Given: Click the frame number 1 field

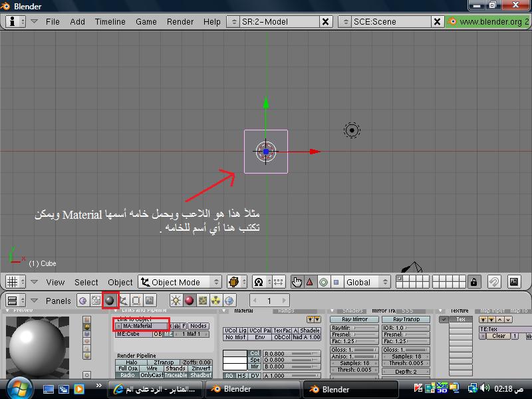Looking at the screenshot, I should pos(269,301).
